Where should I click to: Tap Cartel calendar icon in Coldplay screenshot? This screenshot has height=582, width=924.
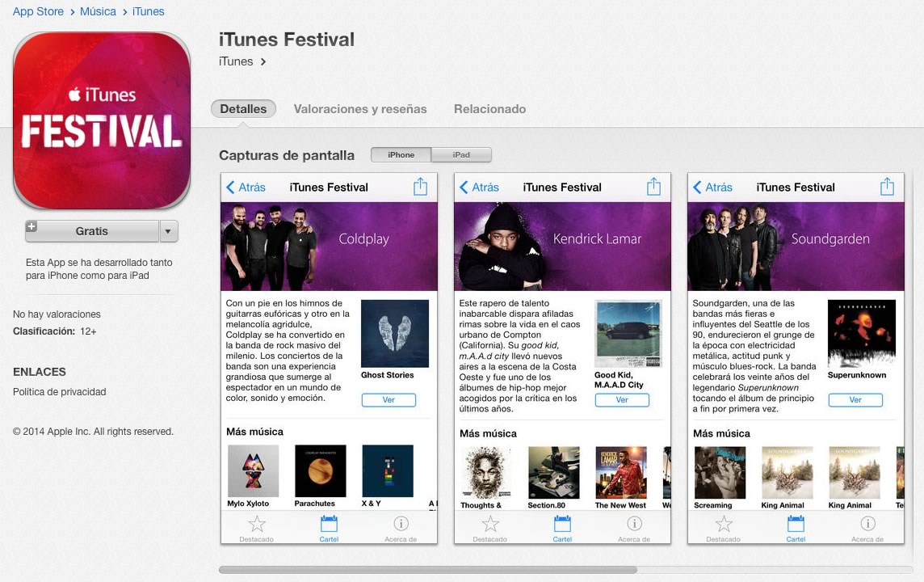[x=329, y=524]
